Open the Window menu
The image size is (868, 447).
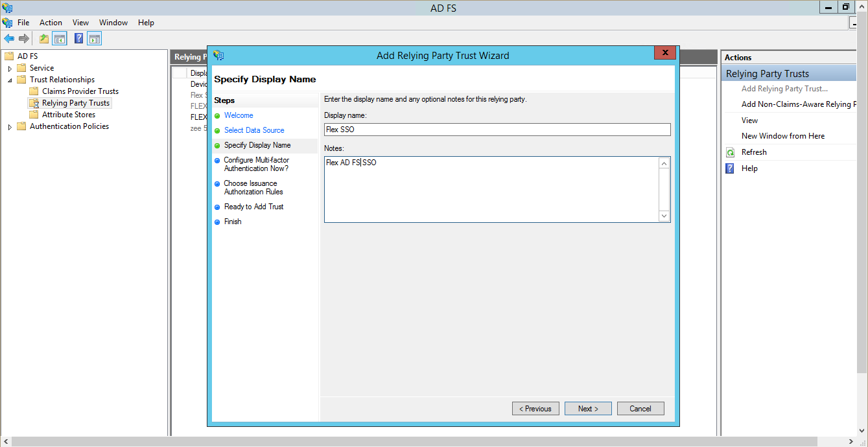[x=113, y=22]
